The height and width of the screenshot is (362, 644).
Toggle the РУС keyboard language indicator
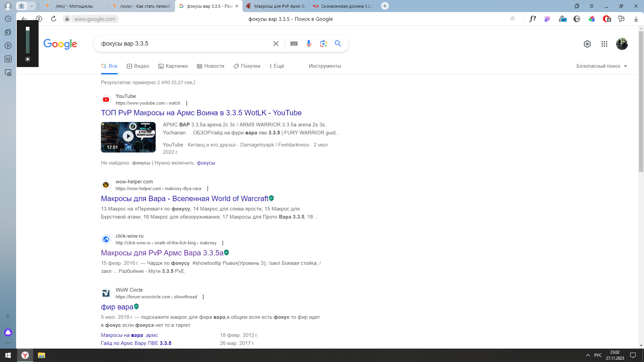point(598,355)
